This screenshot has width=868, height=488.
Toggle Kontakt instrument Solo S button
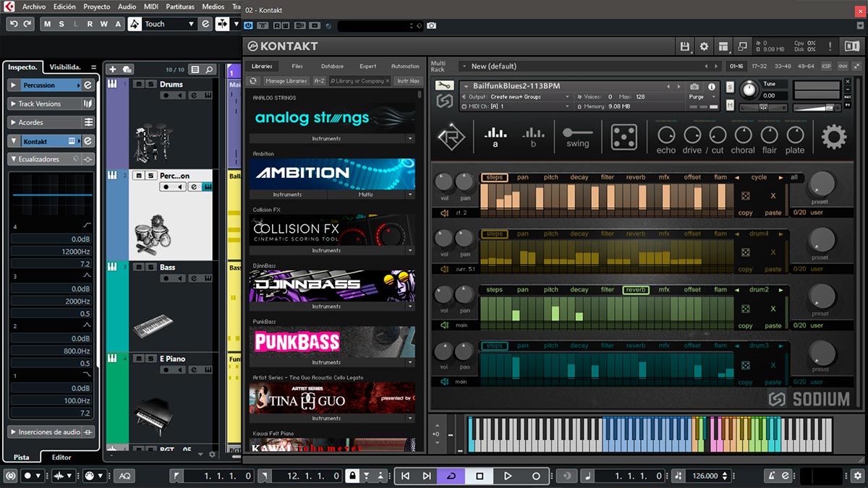[x=730, y=87]
